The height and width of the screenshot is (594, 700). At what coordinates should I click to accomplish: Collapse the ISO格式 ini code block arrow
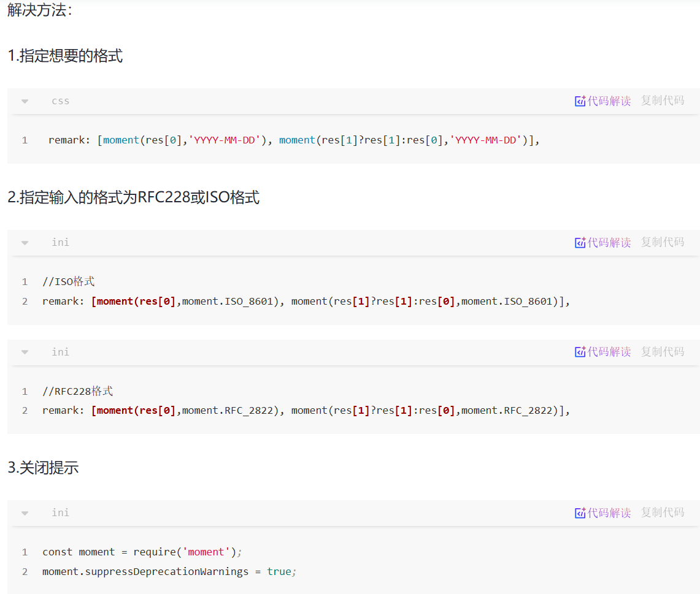click(x=25, y=243)
